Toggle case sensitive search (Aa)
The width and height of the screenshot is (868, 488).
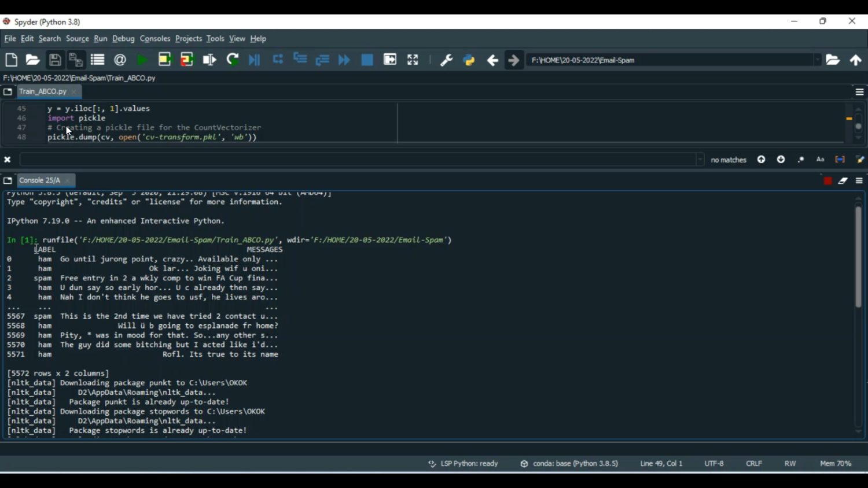coord(821,160)
